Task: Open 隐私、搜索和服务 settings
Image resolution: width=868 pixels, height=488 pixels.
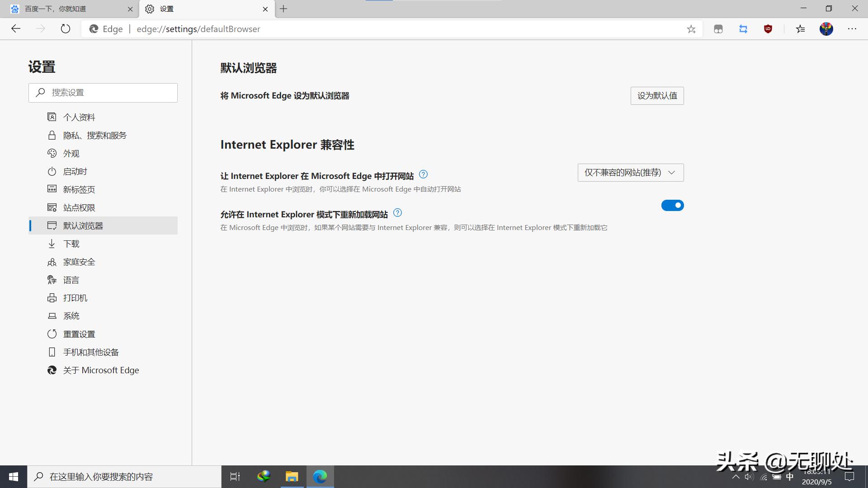Action: pyautogui.click(x=95, y=135)
